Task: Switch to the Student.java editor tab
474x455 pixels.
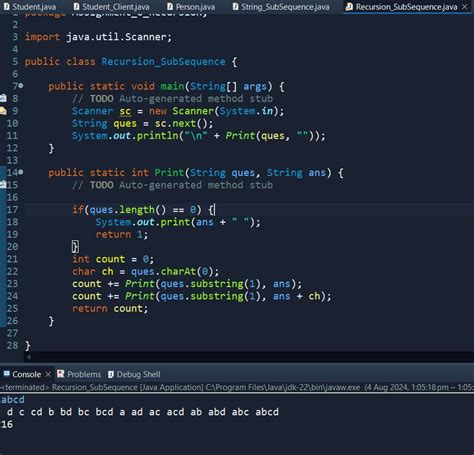Action: pyautogui.click(x=30, y=7)
